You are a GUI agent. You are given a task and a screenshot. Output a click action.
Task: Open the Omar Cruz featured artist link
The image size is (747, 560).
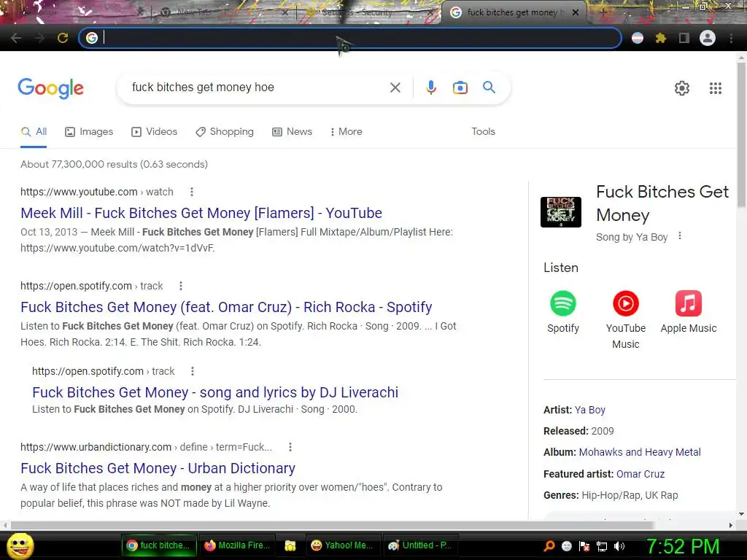(640, 474)
